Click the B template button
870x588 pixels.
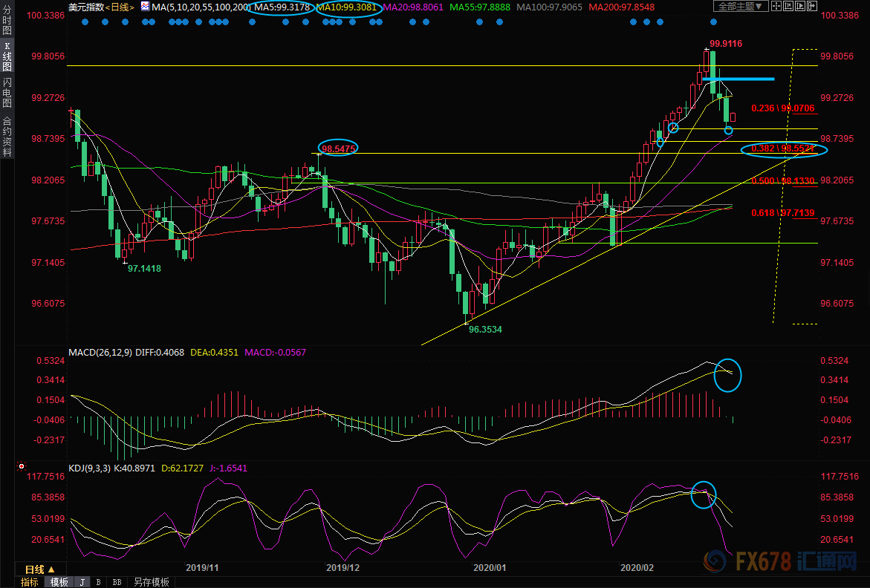pos(99,582)
